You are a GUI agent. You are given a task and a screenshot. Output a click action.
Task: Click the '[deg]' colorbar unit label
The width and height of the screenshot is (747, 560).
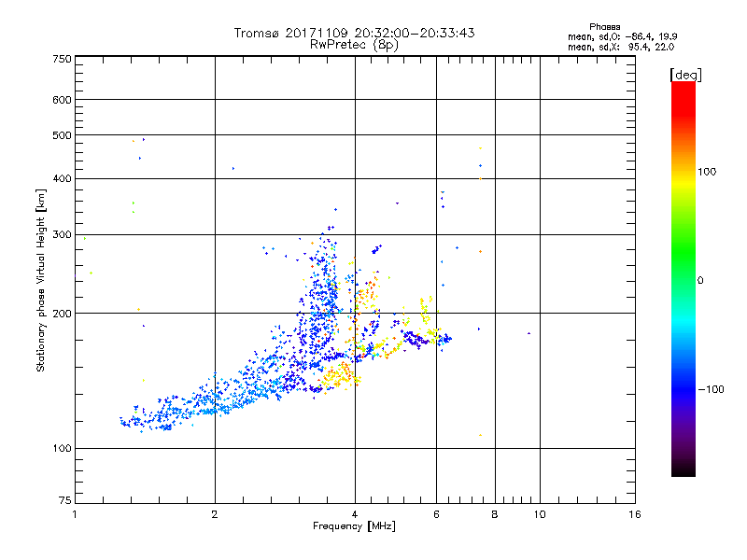click(685, 75)
